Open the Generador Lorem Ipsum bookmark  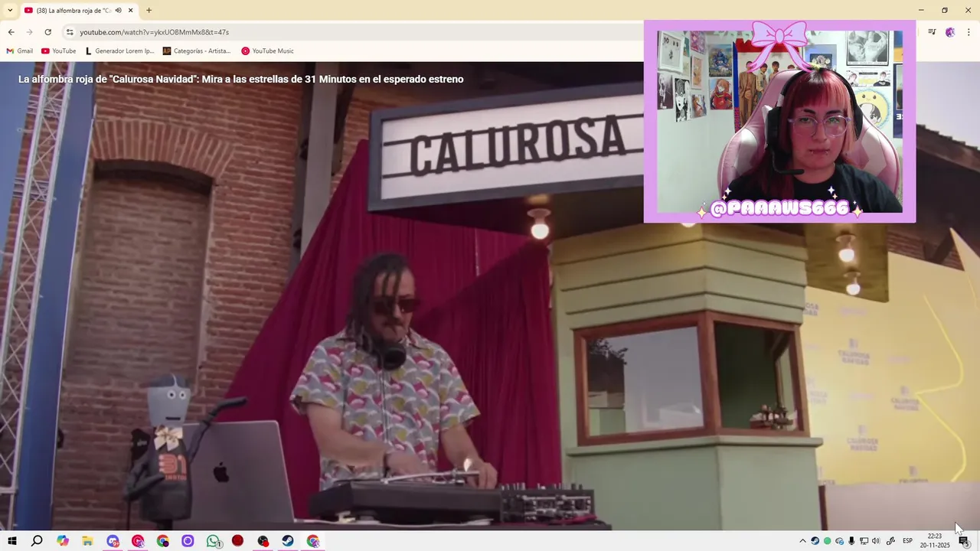pos(119,51)
